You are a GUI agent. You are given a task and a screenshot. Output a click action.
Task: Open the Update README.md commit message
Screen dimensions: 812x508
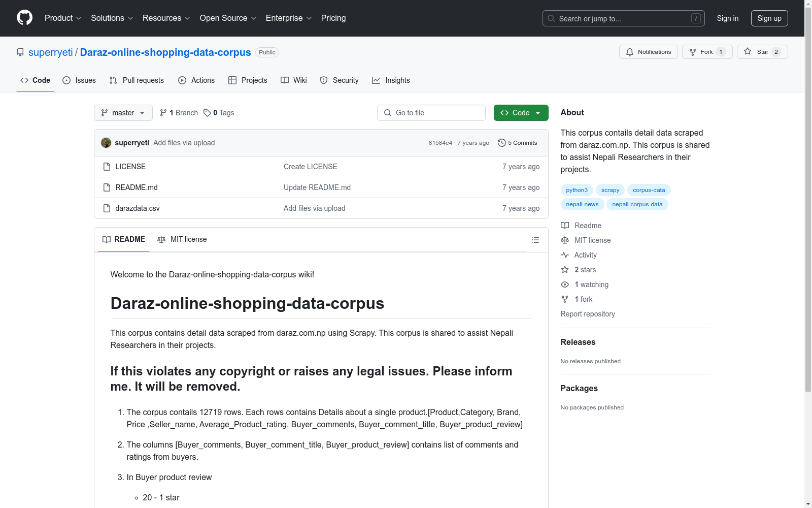(x=317, y=187)
